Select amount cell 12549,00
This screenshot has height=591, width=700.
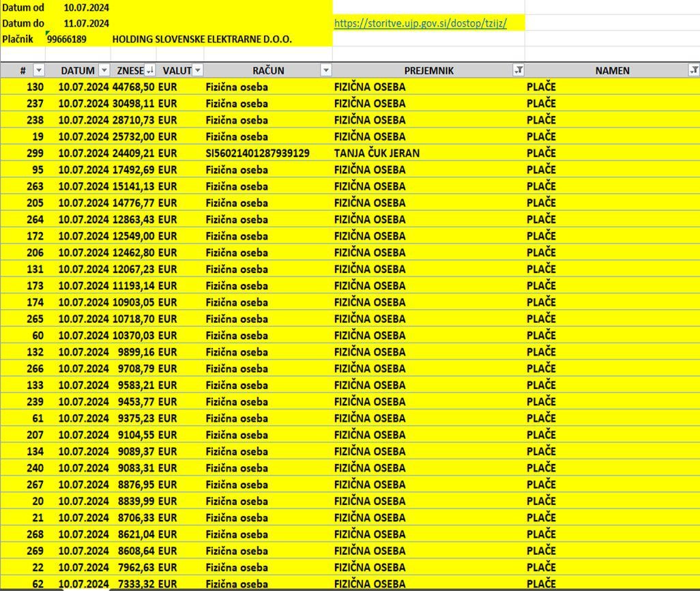(133, 236)
